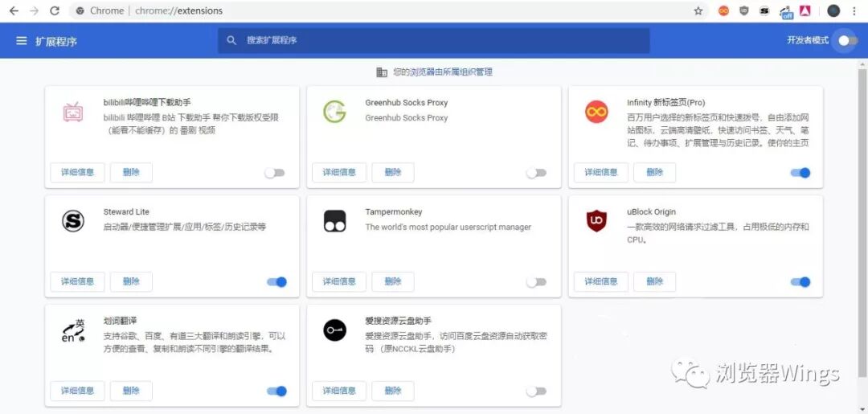Enable the Greenhub Socks Proxy toggle

pos(536,173)
